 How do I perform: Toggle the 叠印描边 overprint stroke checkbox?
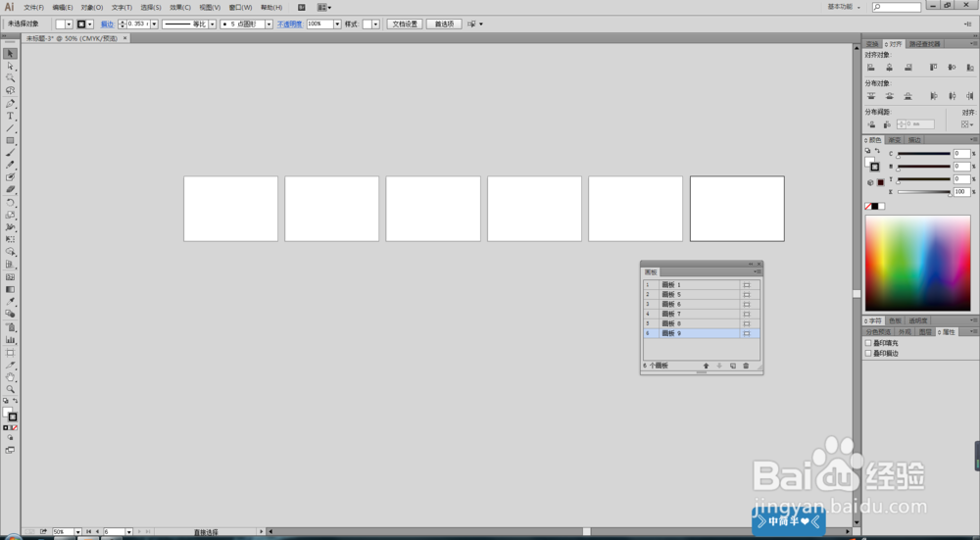(x=868, y=353)
